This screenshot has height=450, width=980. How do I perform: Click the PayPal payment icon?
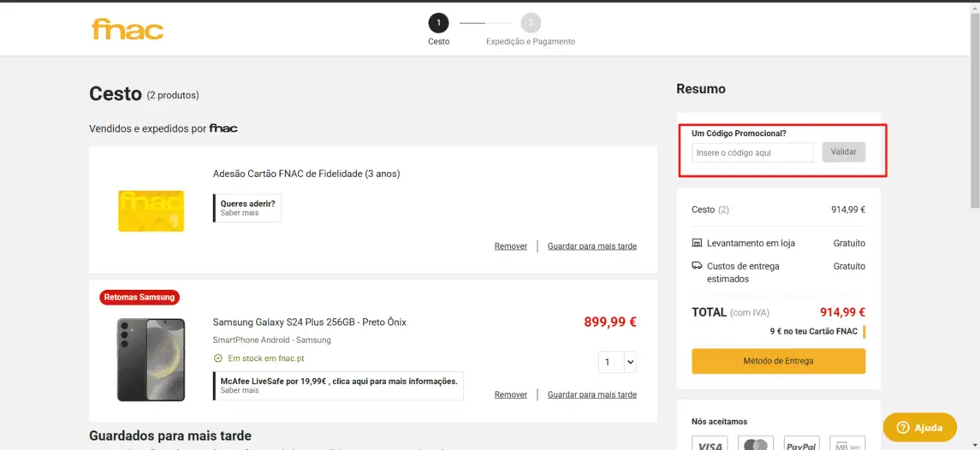(x=801, y=444)
